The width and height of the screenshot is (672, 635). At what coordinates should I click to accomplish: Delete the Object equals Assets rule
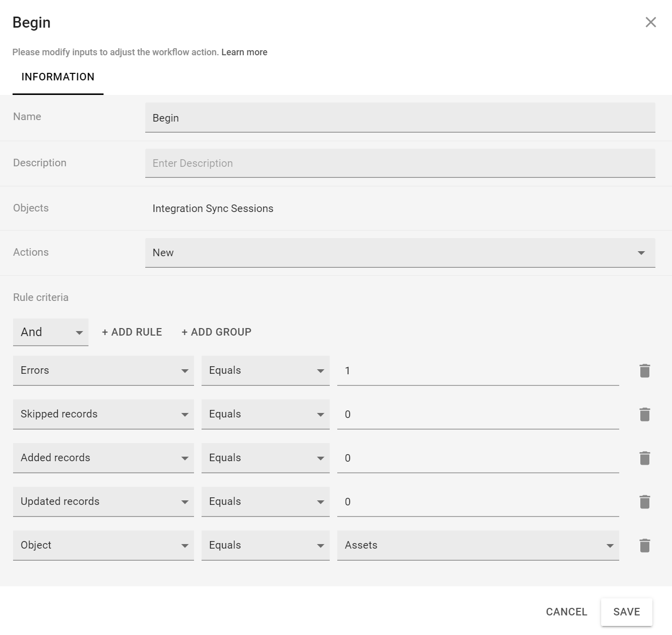pyautogui.click(x=644, y=546)
